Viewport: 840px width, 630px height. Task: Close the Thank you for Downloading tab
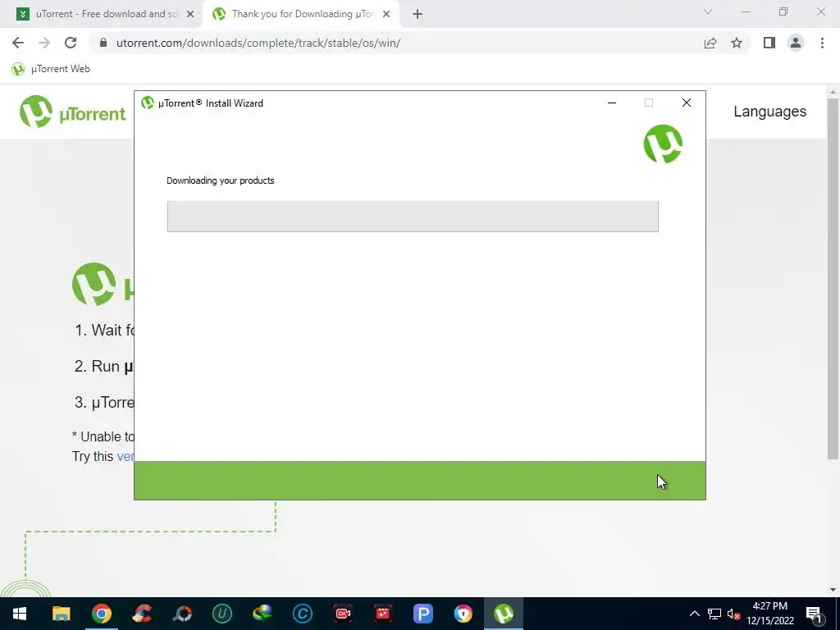pos(386,15)
